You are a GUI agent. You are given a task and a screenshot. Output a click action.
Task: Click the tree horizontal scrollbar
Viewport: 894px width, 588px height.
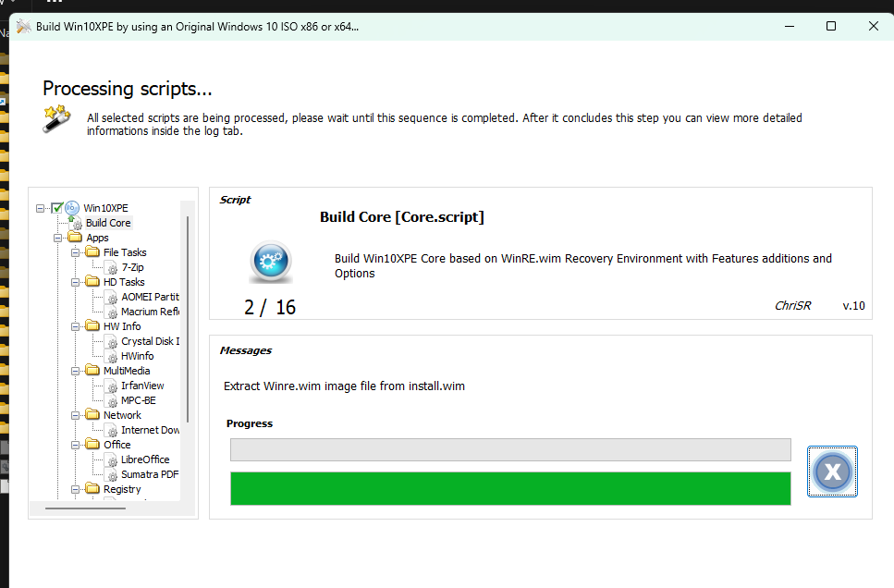coord(86,508)
